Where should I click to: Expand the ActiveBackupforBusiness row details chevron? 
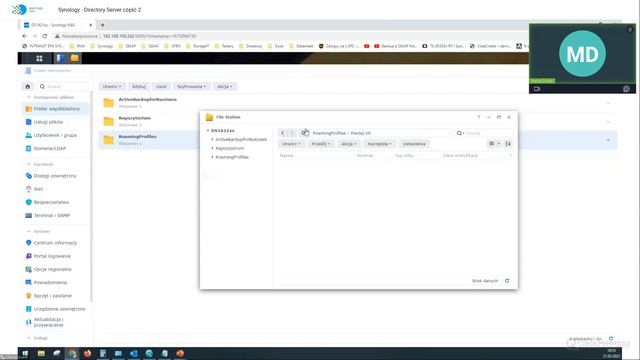coord(608,103)
